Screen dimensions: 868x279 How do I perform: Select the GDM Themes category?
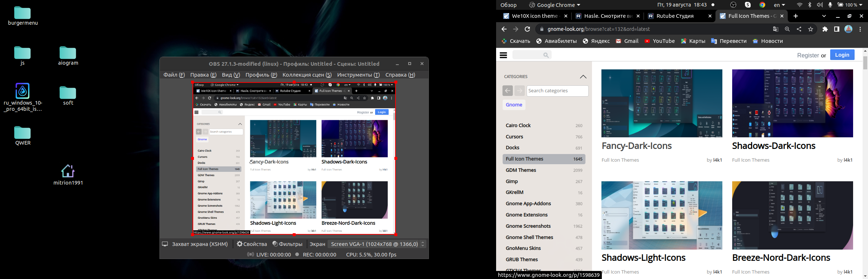pyautogui.click(x=544, y=170)
